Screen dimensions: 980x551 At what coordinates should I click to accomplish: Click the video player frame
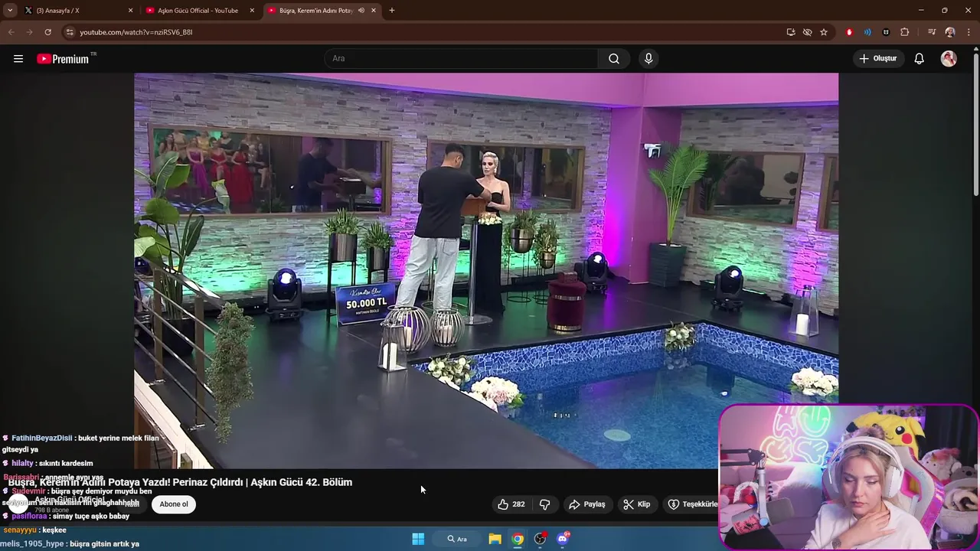pyautogui.click(x=486, y=271)
